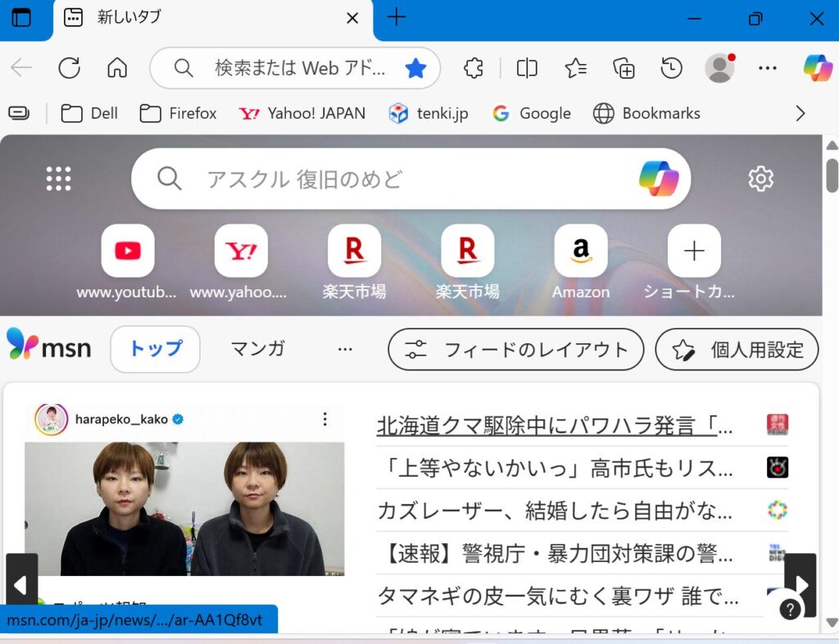Open フィードのレイアウト options

[515, 349]
